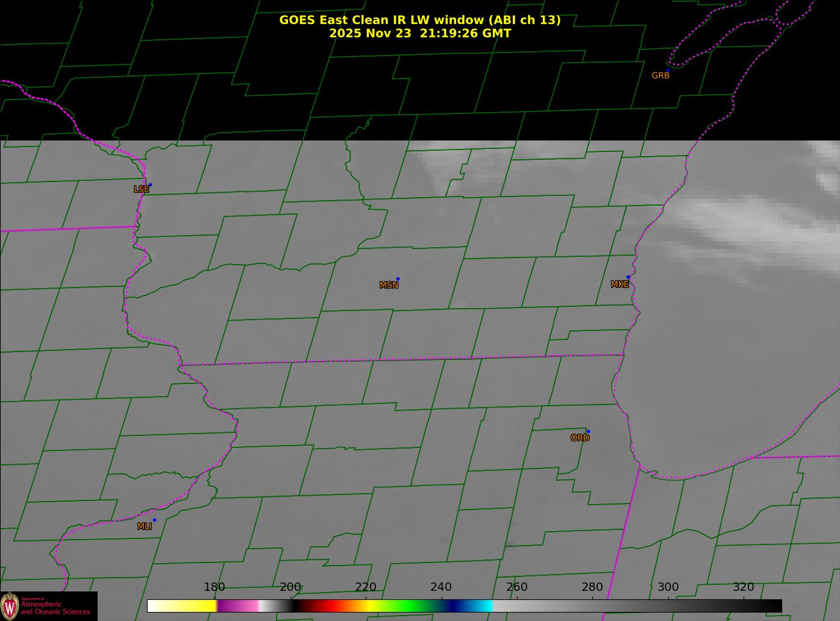Viewport: 840px width, 621px height.
Task: Click the blue LSE station dot
Action: tap(150, 185)
